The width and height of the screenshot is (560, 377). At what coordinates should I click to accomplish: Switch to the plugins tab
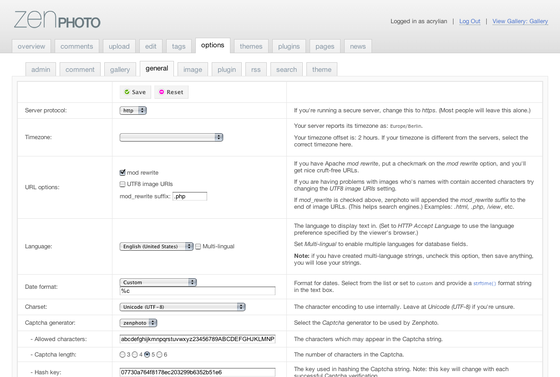[x=289, y=46]
